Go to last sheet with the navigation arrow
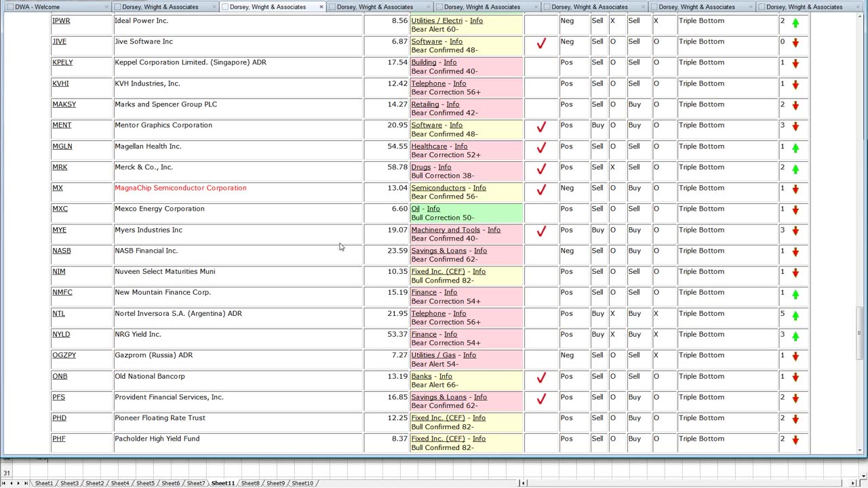Screen dimensions: 868x488 pyautogui.click(x=26, y=483)
